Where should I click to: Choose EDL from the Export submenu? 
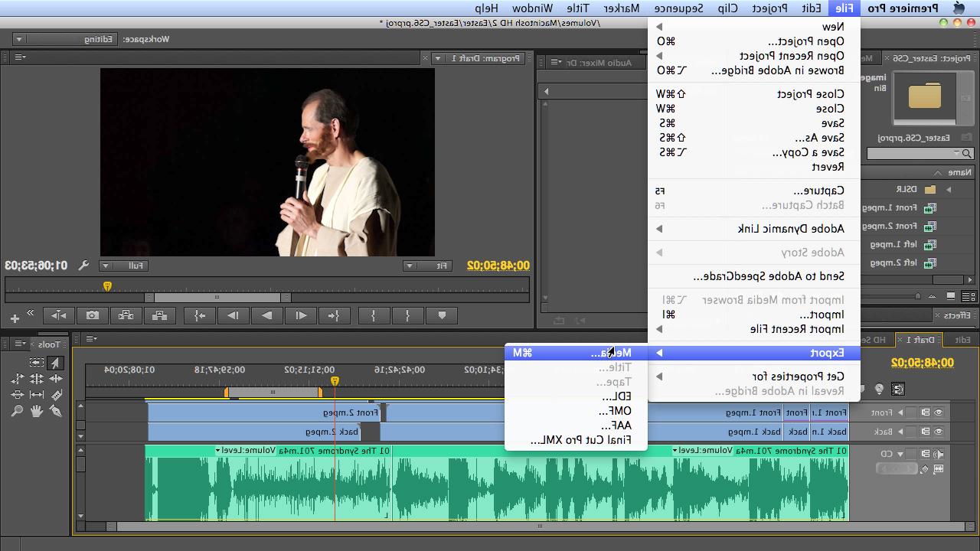click(576, 396)
